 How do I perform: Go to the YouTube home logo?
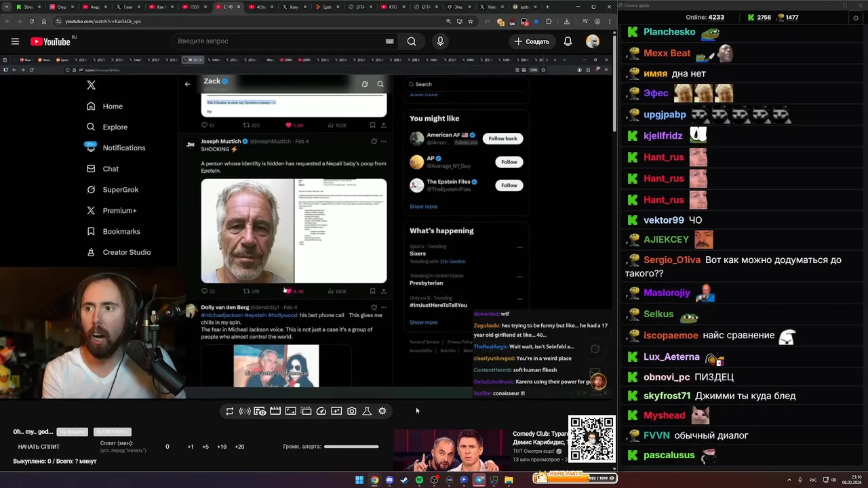pyautogui.click(x=51, y=41)
